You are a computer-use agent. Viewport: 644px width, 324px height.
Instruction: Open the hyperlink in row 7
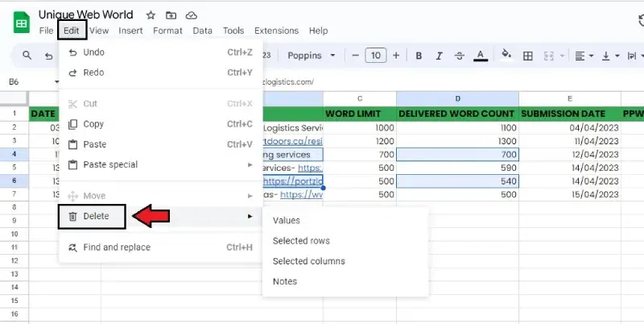[301, 194]
